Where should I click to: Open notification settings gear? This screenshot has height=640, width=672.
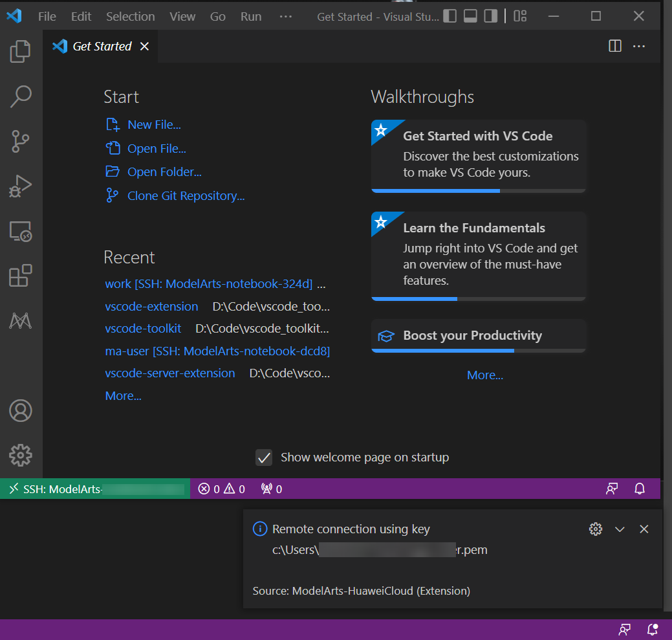click(595, 529)
